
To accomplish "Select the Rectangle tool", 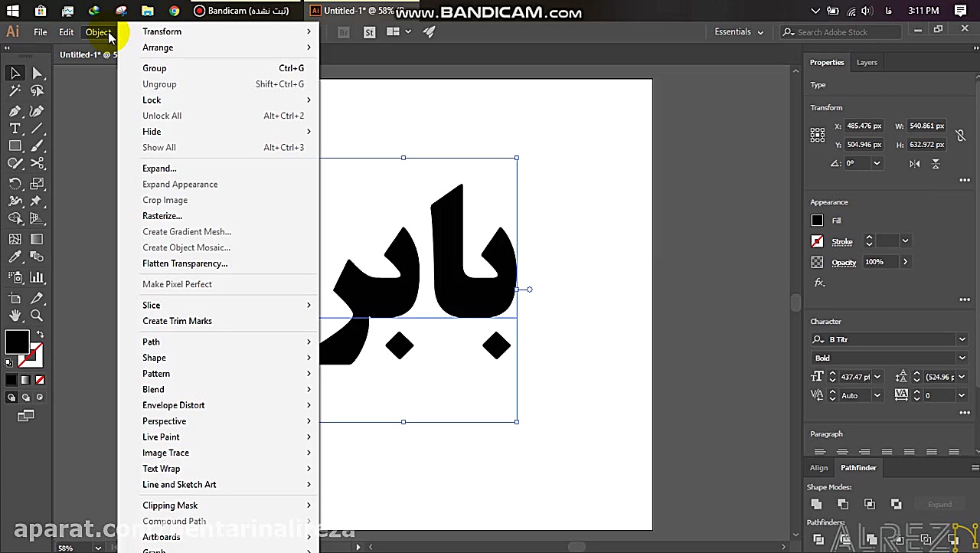I will [x=15, y=146].
